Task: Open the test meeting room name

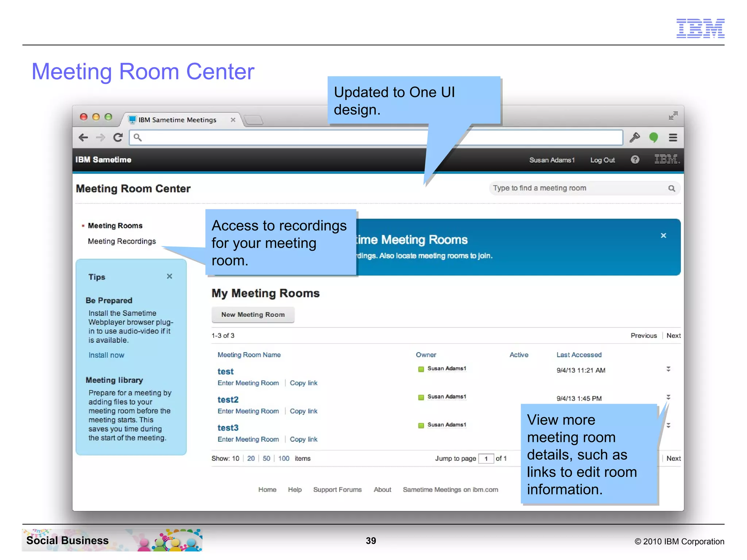Action: coord(225,372)
